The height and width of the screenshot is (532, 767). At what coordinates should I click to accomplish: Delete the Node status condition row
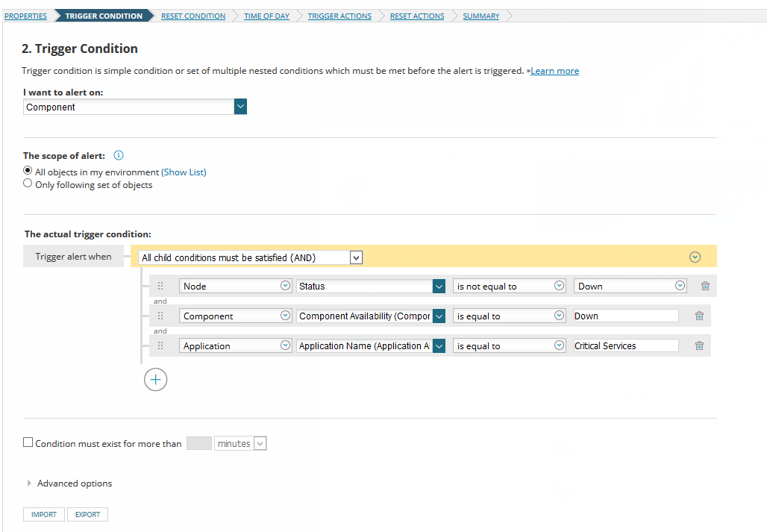tap(705, 286)
